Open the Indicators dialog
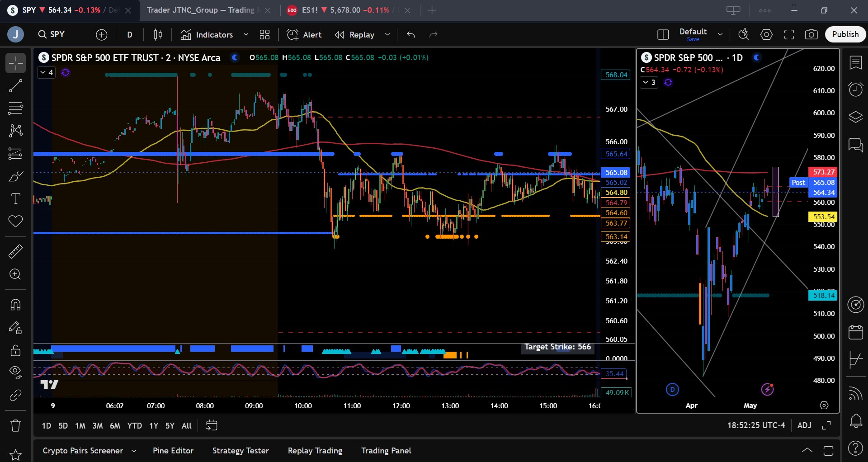The width and height of the screenshot is (868, 462). point(207,34)
